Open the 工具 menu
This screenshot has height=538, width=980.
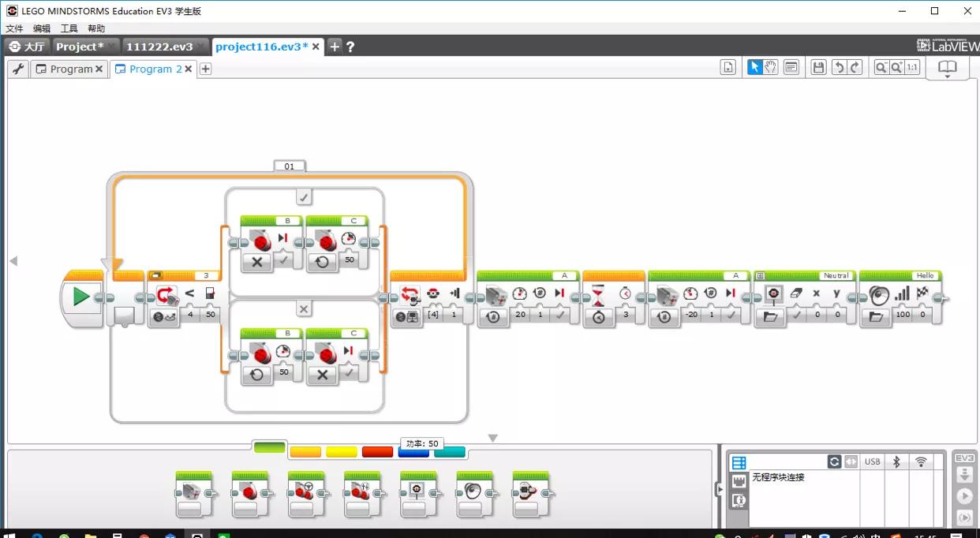(x=69, y=28)
